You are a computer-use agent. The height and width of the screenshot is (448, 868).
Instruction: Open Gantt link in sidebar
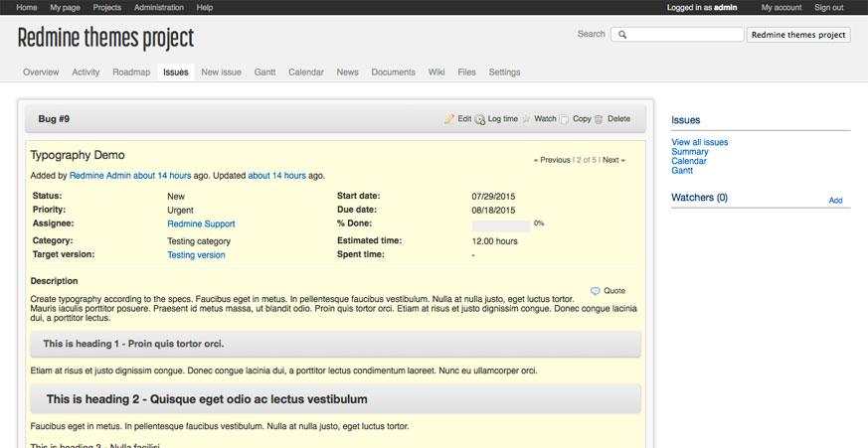click(x=682, y=170)
